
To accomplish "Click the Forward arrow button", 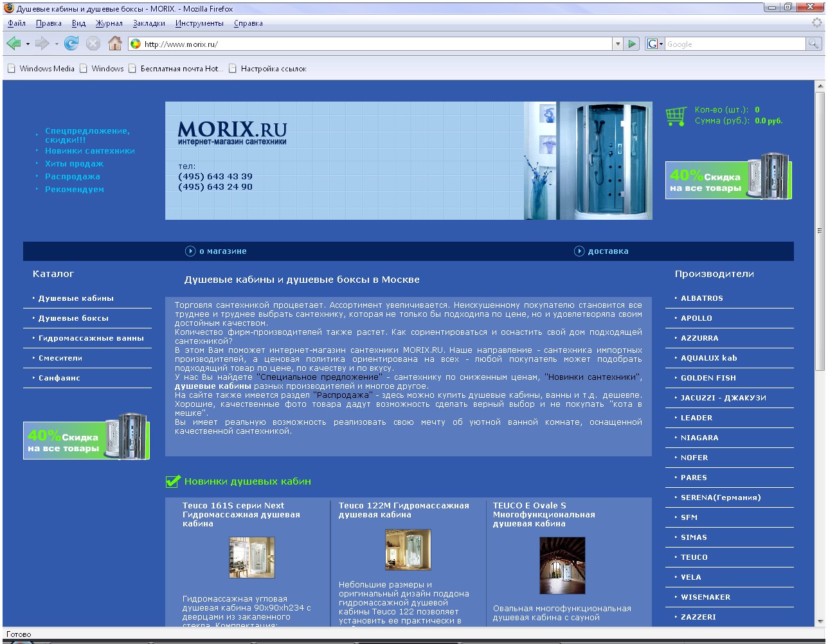I will click(x=42, y=44).
